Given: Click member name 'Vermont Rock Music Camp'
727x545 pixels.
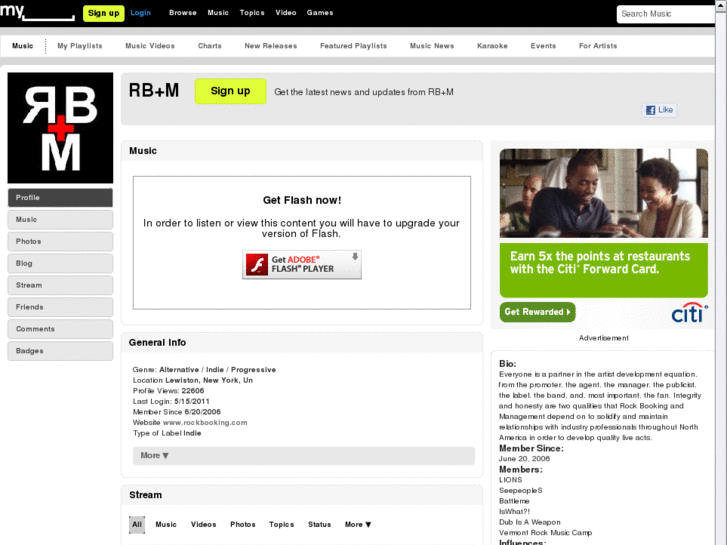Looking at the screenshot, I should pos(545,533).
